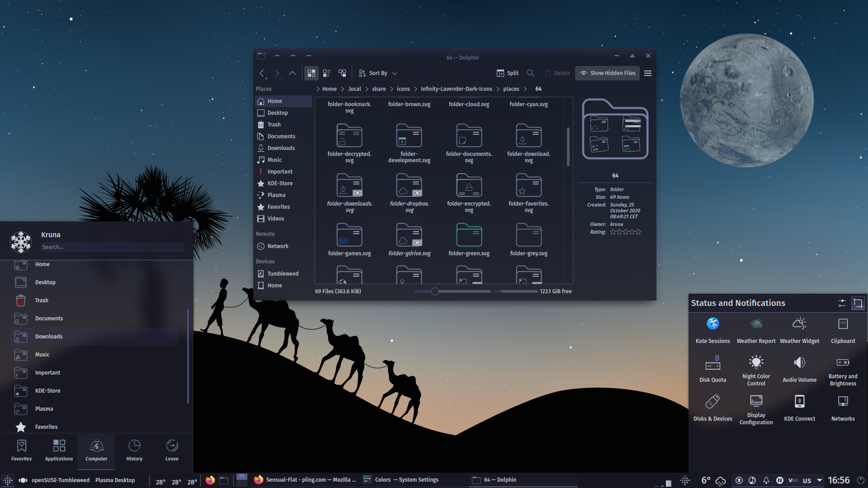Switch to the Applications tab in launcher

click(58, 450)
